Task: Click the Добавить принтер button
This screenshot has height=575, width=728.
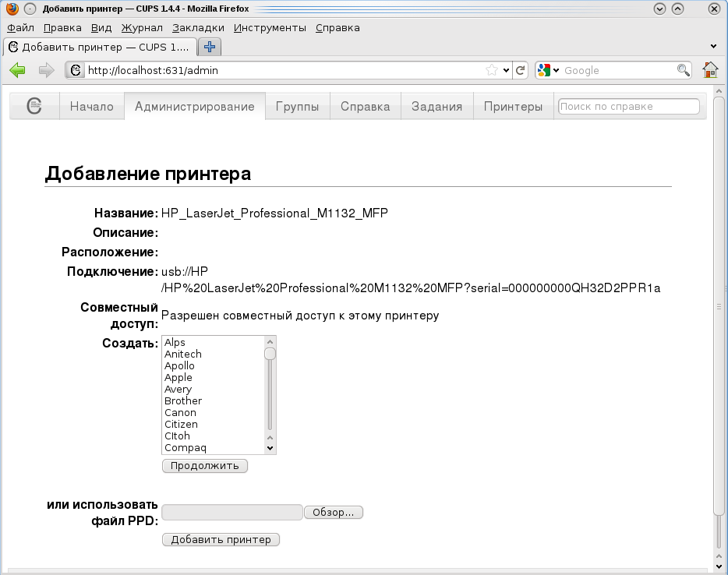Action: [221, 539]
